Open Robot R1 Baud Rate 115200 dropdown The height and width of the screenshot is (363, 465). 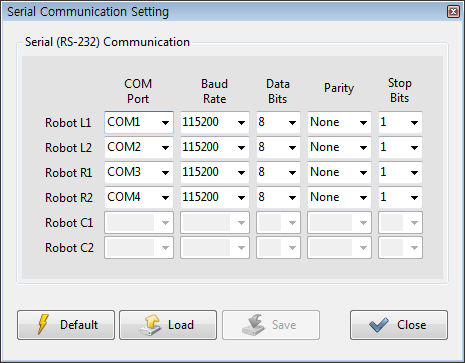click(215, 172)
